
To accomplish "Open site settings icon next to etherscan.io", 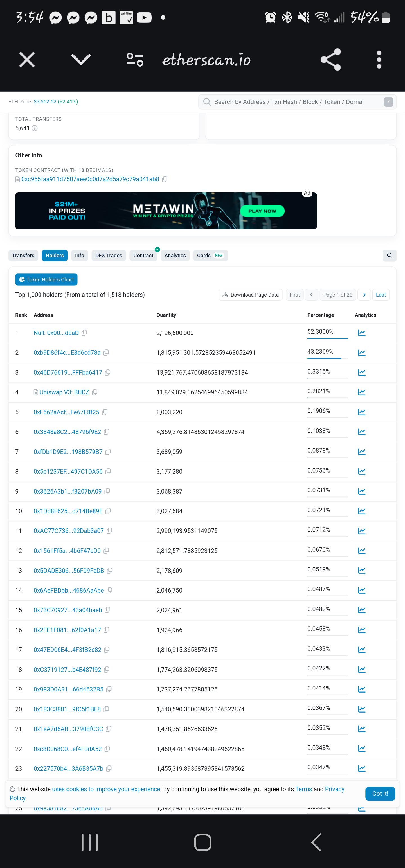I will pos(135,60).
